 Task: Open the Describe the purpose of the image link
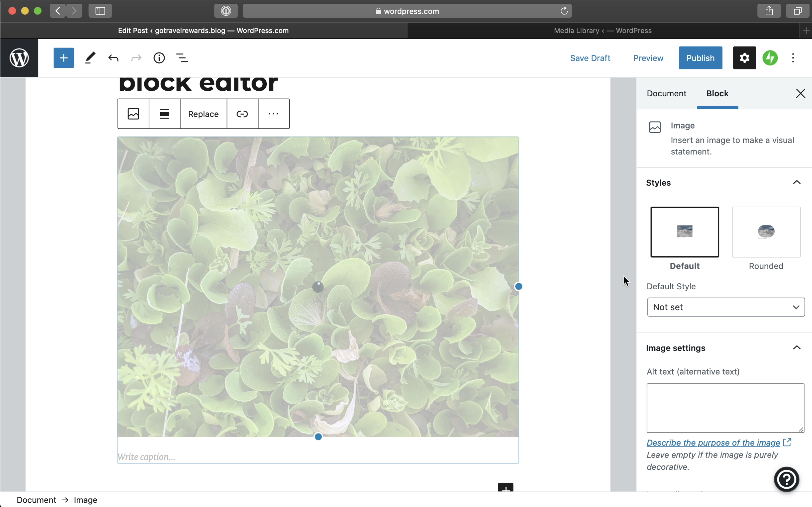tap(713, 443)
